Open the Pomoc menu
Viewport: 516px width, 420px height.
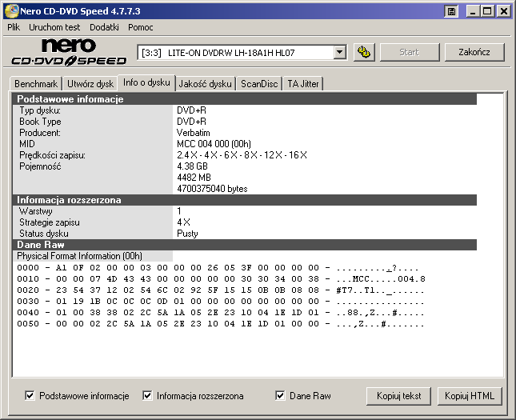pos(141,27)
